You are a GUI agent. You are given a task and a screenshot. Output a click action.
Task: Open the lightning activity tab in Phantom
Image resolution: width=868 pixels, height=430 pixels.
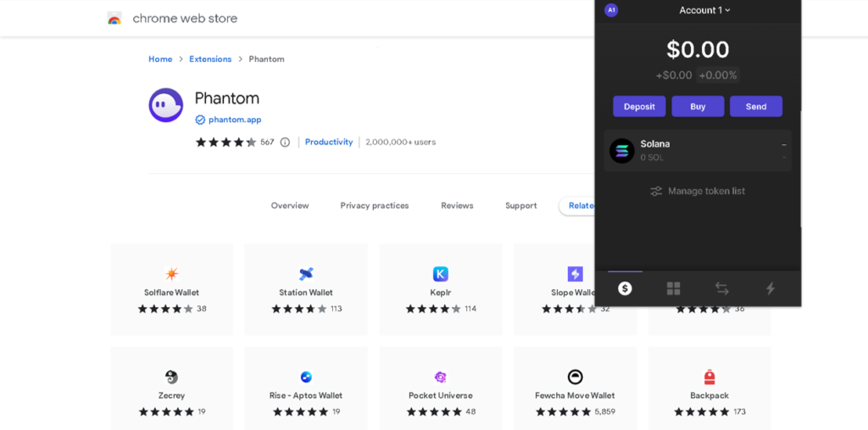[770, 288]
